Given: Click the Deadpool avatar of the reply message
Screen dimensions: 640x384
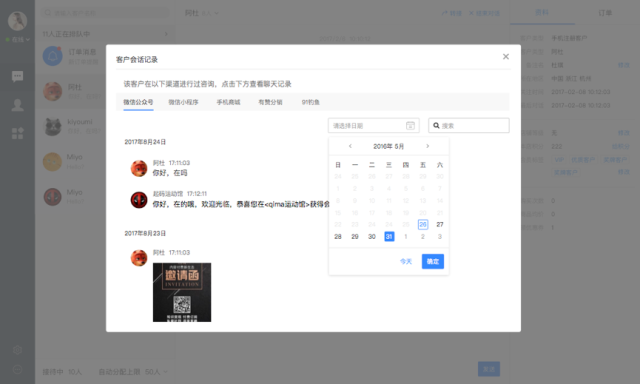Looking at the screenshot, I should pyautogui.click(x=139, y=200).
